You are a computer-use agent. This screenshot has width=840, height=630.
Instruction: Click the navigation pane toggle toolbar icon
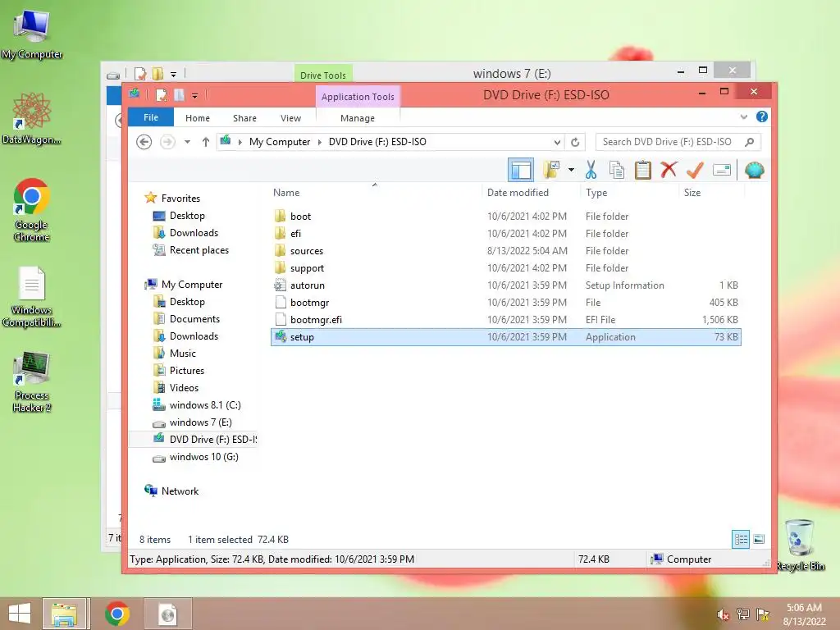(520, 171)
